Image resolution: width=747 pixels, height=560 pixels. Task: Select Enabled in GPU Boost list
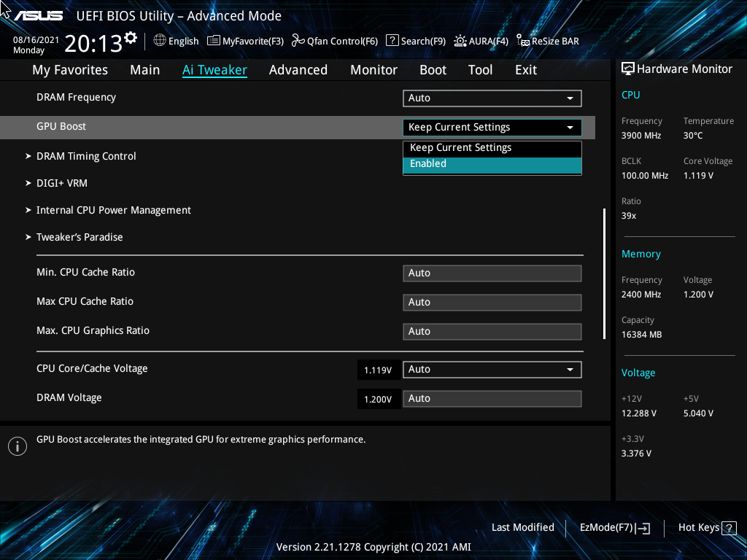[x=492, y=164]
